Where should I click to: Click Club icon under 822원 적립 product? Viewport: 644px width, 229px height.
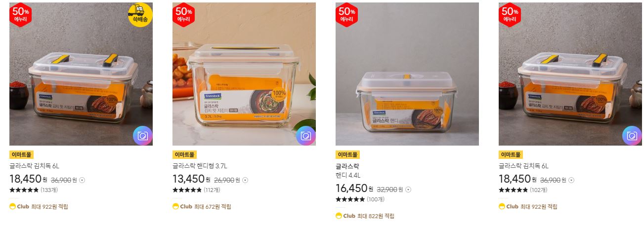[x=339, y=216]
